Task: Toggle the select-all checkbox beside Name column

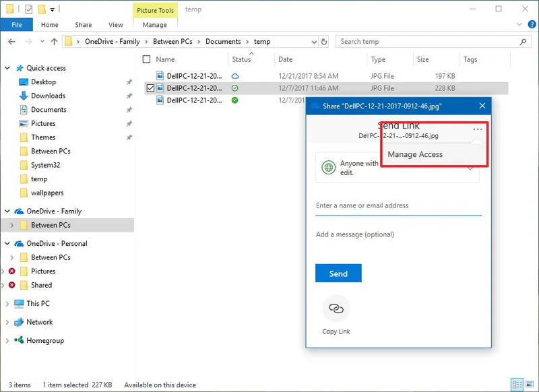Action: pyautogui.click(x=146, y=59)
